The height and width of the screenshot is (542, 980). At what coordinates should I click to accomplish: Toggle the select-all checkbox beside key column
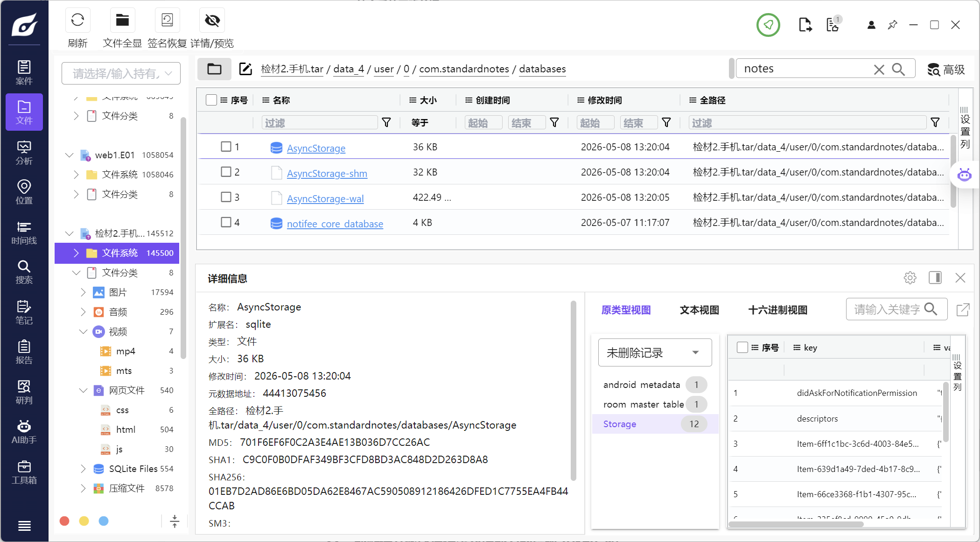point(742,347)
